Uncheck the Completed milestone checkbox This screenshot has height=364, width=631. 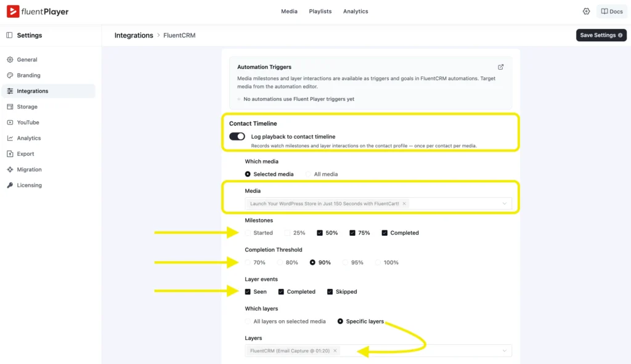pyautogui.click(x=385, y=233)
